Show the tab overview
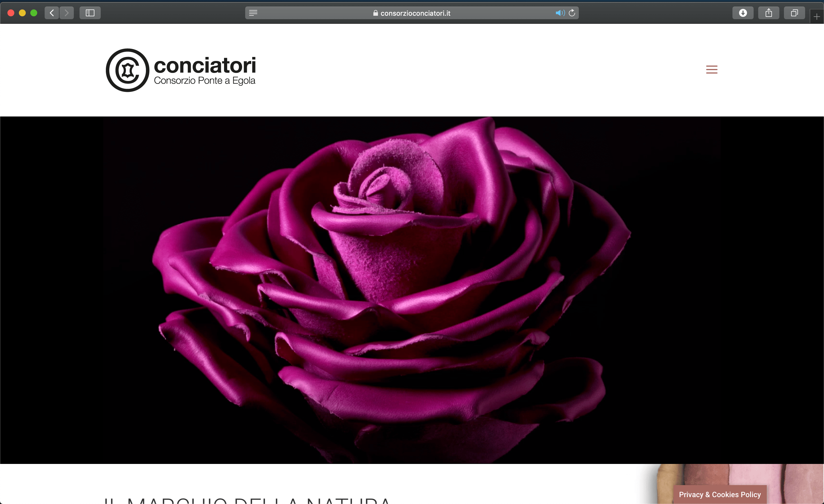 (794, 13)
